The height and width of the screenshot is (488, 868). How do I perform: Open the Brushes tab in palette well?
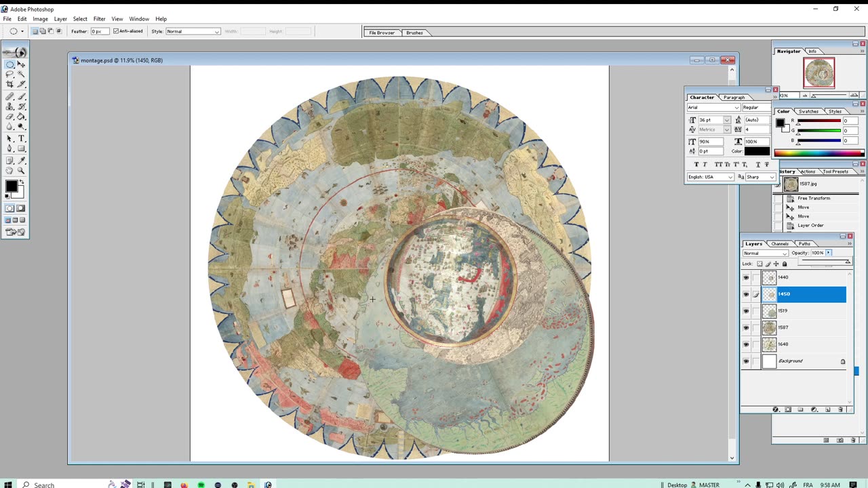(414, 33)
